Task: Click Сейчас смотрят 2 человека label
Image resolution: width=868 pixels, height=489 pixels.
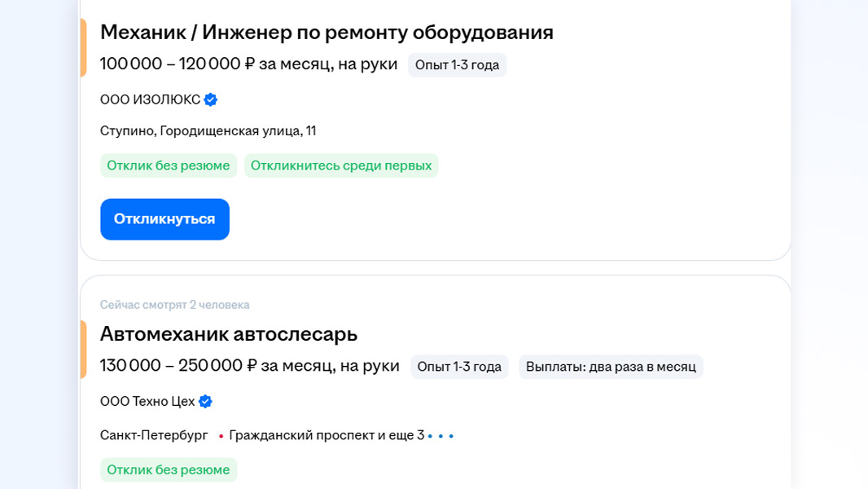Action: [x=174, y=305]
